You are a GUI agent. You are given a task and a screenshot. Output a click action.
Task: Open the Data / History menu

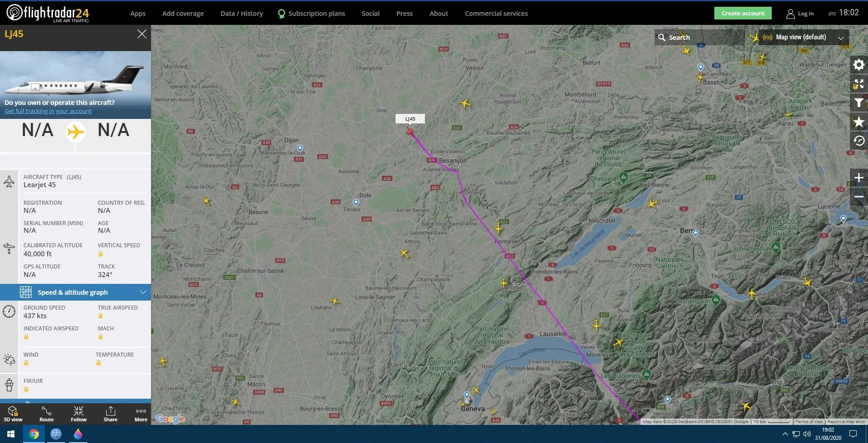click(x=241, y=14)
